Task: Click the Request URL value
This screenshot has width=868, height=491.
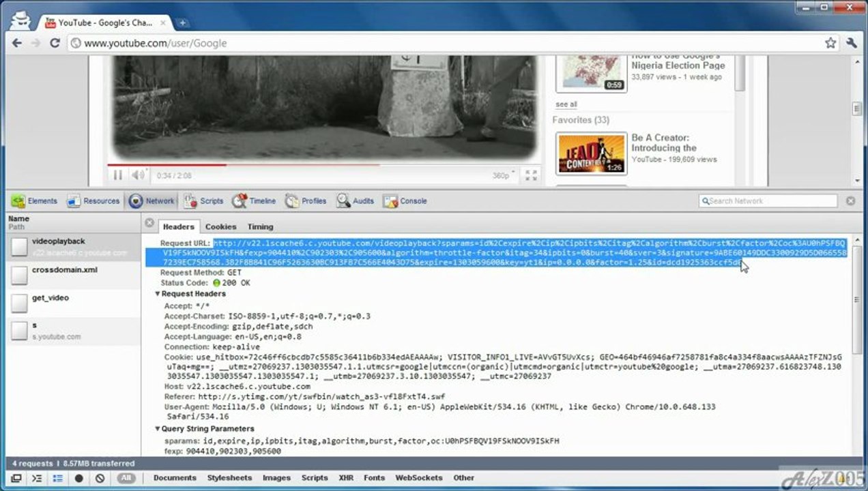Action: tap(497, 253)
